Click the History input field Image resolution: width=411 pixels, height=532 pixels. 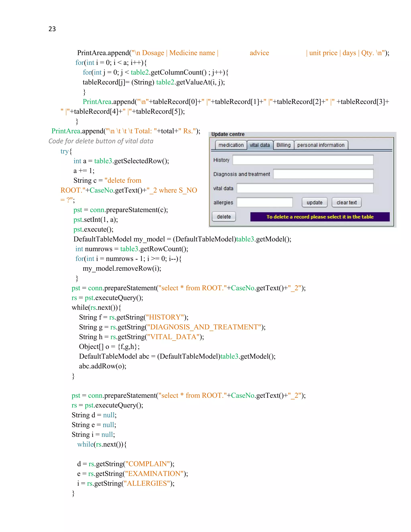pyautogui.click(x=303, y=160)
